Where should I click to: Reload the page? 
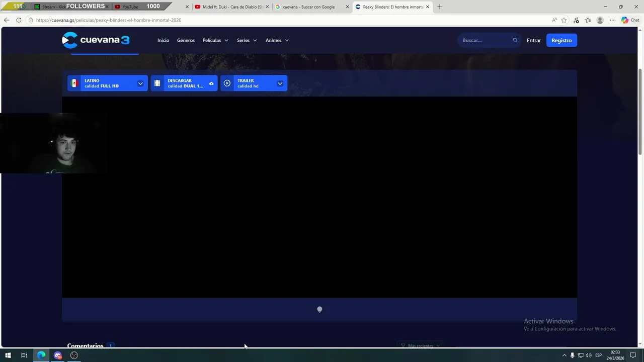click(19, 20)
